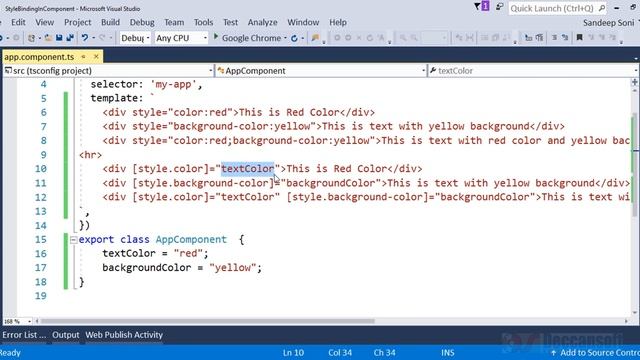640x360 pixels.
Task: Click the Find in Files icon
Action: (x=315, y=38)
